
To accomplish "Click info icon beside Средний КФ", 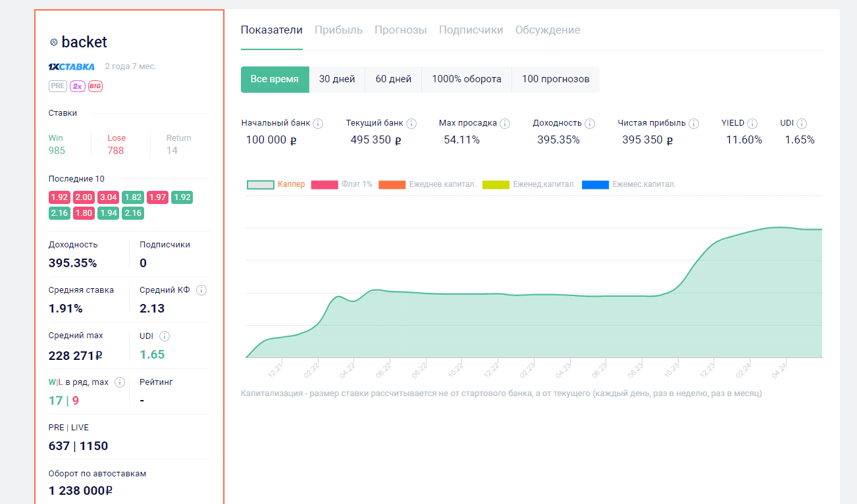I will point(201,290).
